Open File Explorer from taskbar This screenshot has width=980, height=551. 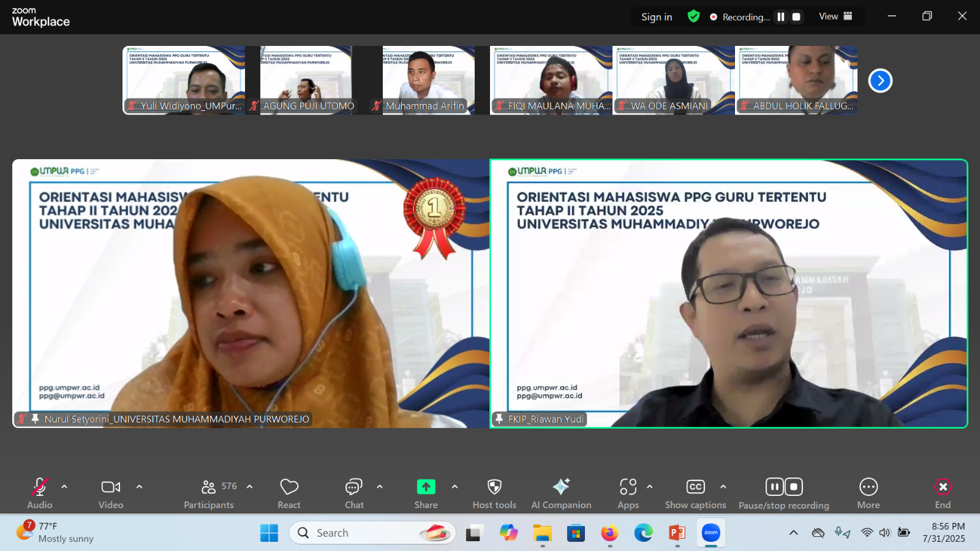tap(542, 533)
